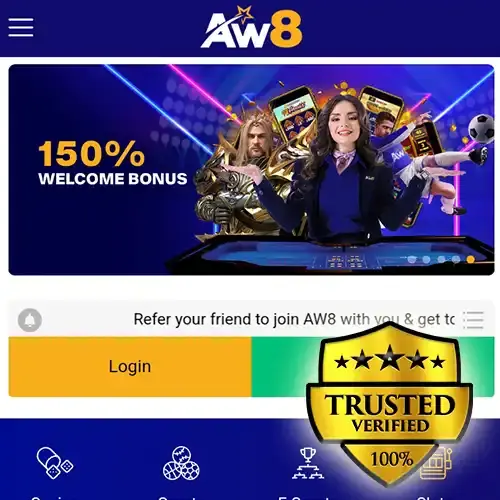
Task: Click the Login button
Action: pos(130,367)
